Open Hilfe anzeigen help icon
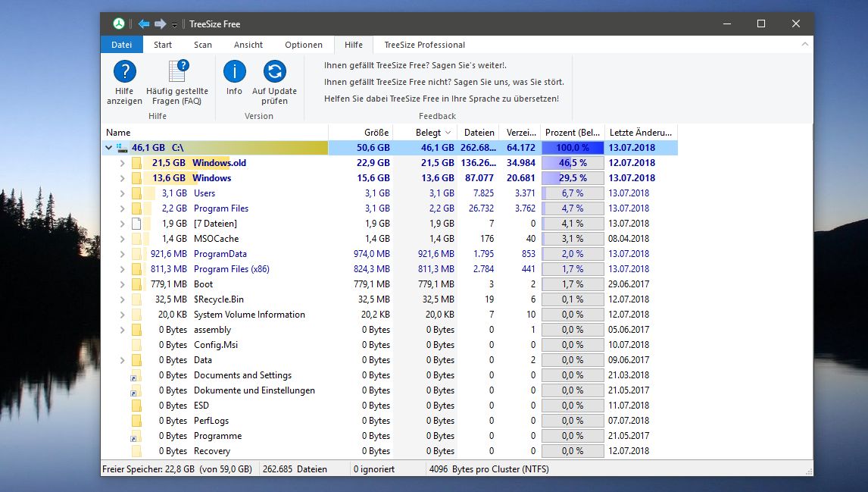The image size is (868, 492). coord(124,83)
